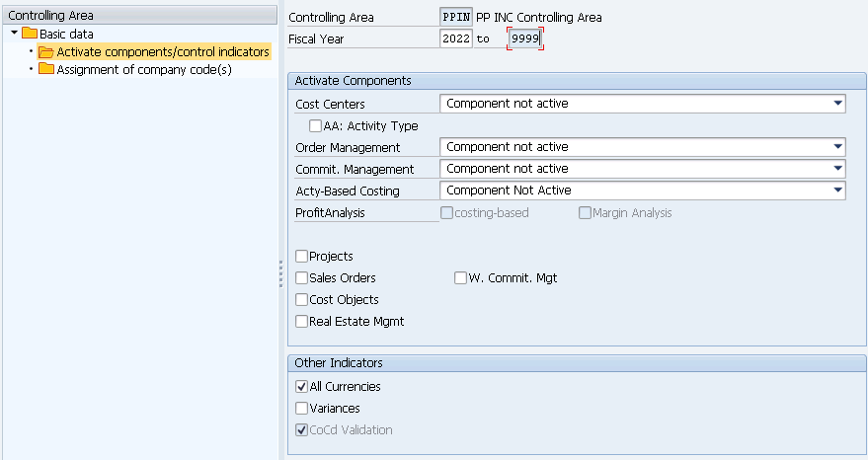Click the Fiscal Year label

click(x=316, y=39)
